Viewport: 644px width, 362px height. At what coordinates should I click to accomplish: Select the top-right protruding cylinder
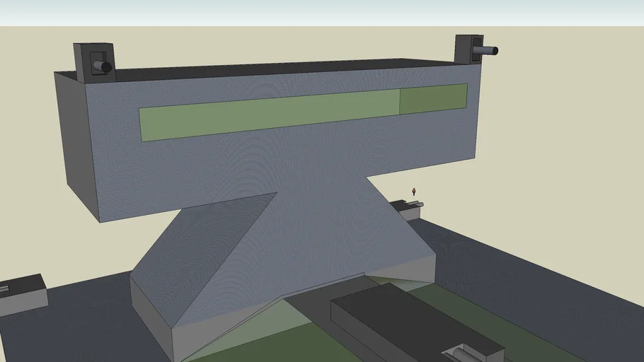pos(487,50)
